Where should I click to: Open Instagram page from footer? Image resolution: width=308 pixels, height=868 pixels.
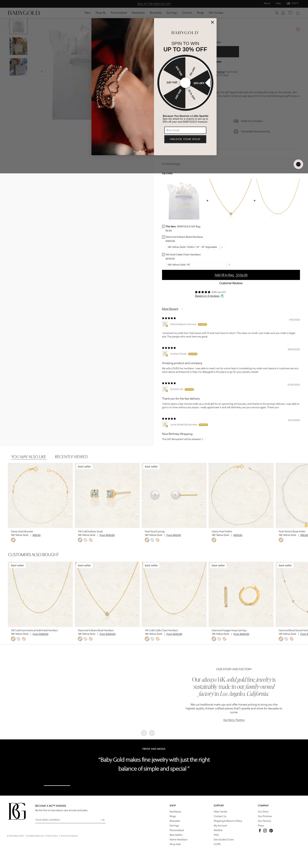pos(265,831)
